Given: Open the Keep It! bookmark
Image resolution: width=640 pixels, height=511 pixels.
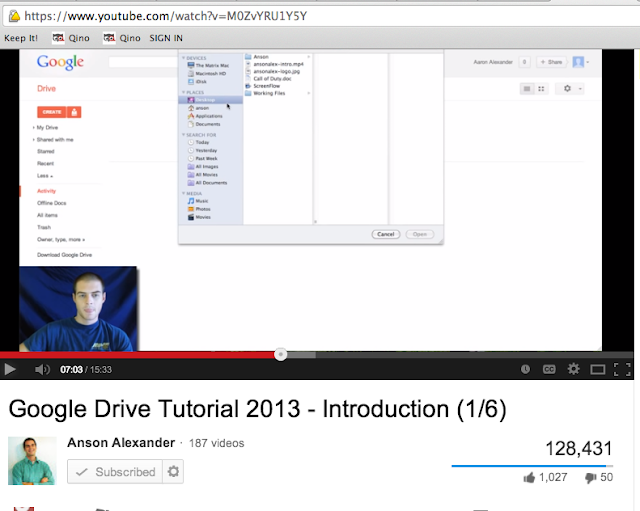Looking at the screenshot, I should [21, 38].
